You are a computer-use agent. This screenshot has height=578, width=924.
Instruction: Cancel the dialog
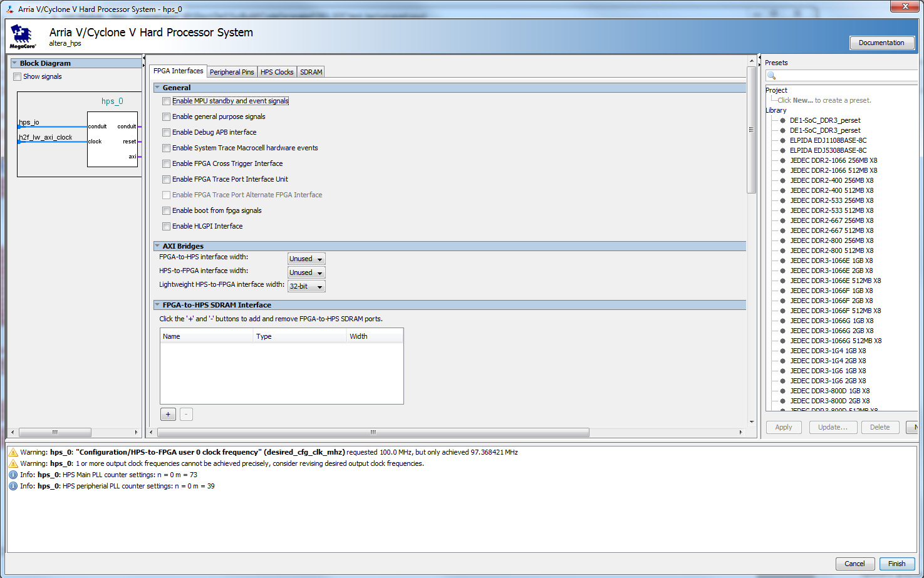[854, 564]
